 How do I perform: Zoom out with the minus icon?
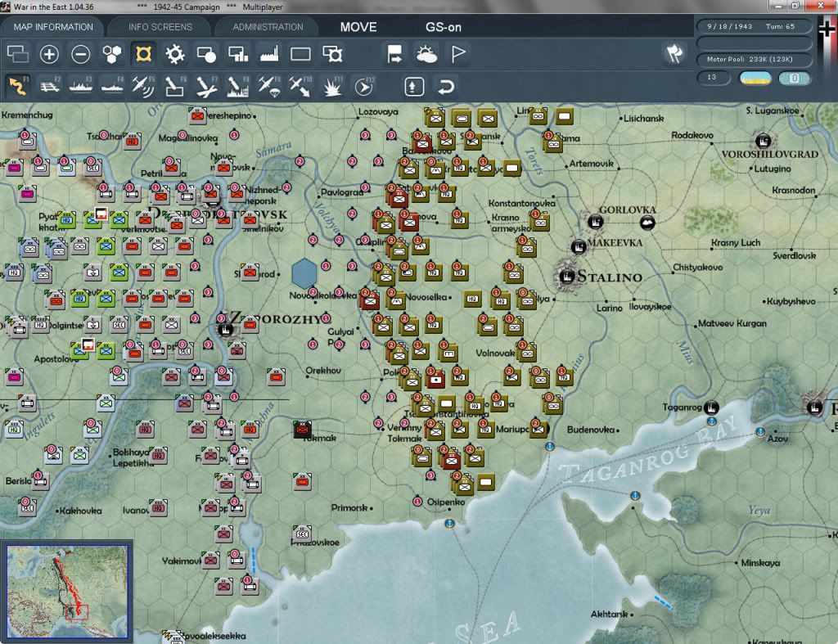tap(81, 54)
